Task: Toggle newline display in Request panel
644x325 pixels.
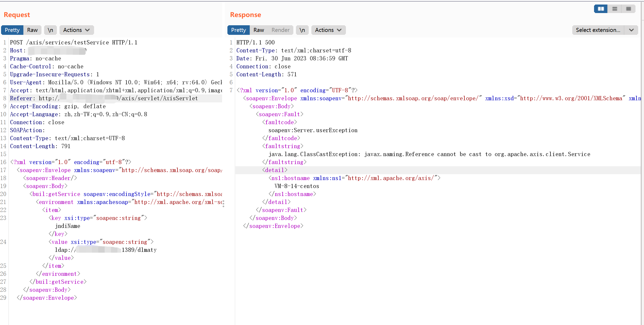Action: (x=50, y=30)
